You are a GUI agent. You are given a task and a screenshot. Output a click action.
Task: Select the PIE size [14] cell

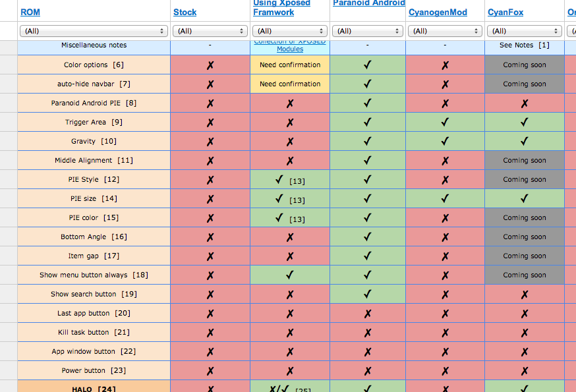click(x=94, y=198)
